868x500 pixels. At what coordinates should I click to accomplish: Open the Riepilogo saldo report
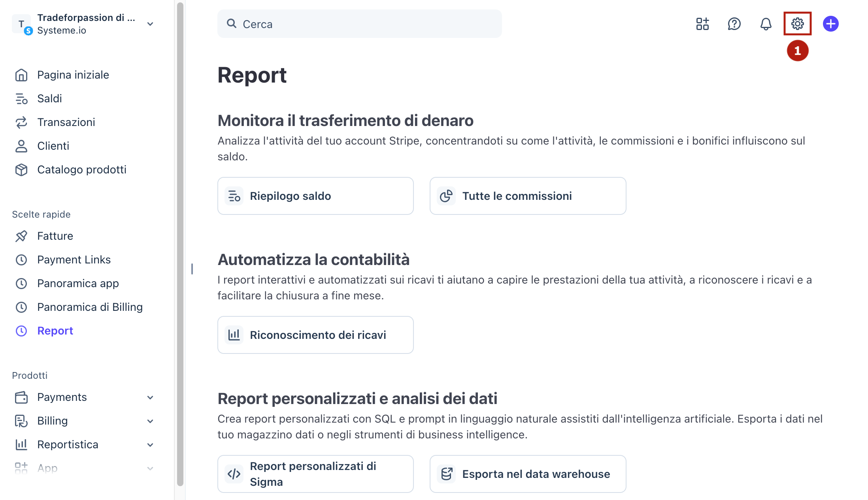tap(315, 196)
